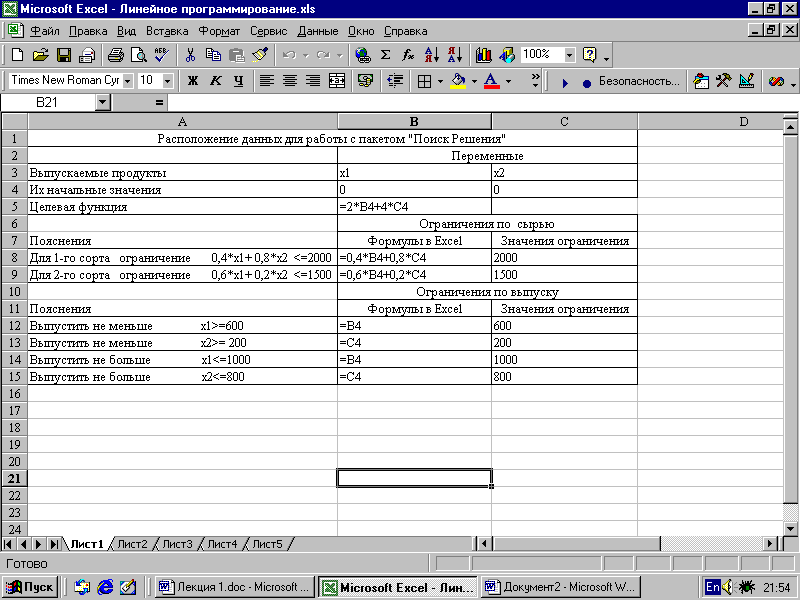
Task: Toggle bold with the Ж button
Action: point(193,81)
